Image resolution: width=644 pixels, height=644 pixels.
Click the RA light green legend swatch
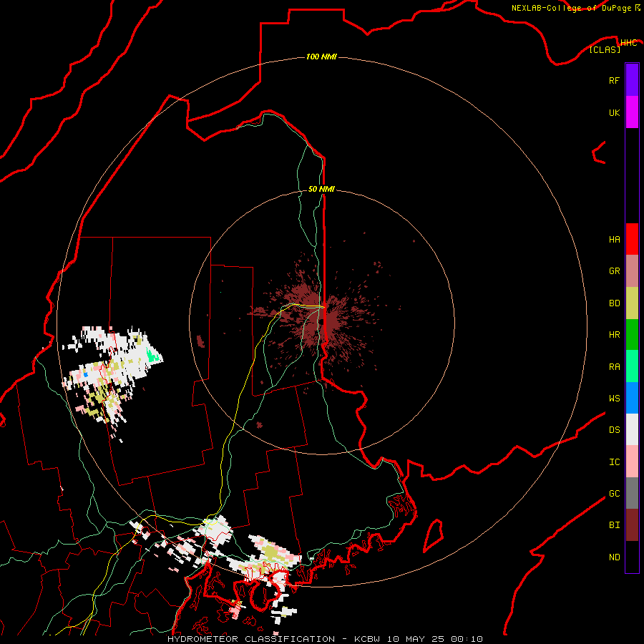(632, 366)
